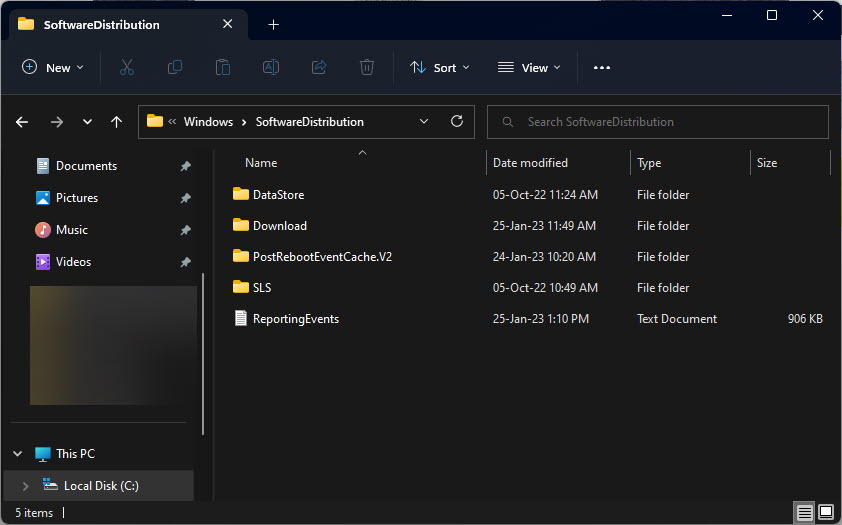The image size is (842, 525).
Task: Sort by the Date modified column
Action: coord(530,163)
